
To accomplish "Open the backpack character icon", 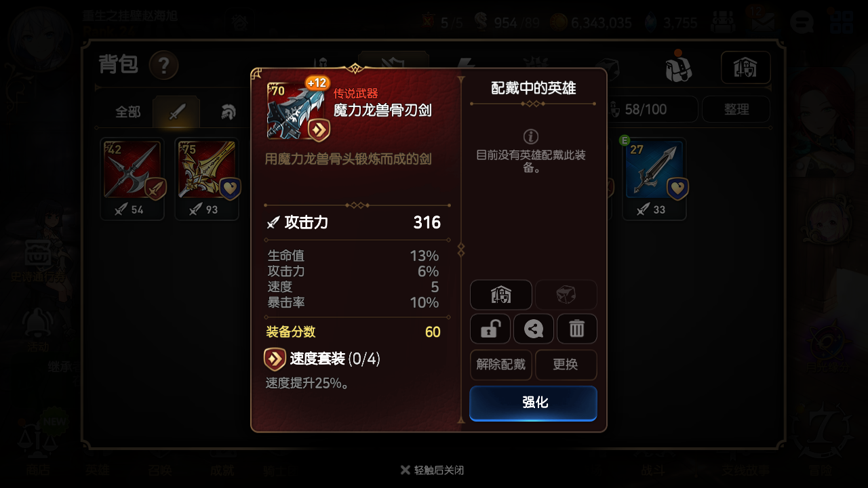I will pos(678,66).
